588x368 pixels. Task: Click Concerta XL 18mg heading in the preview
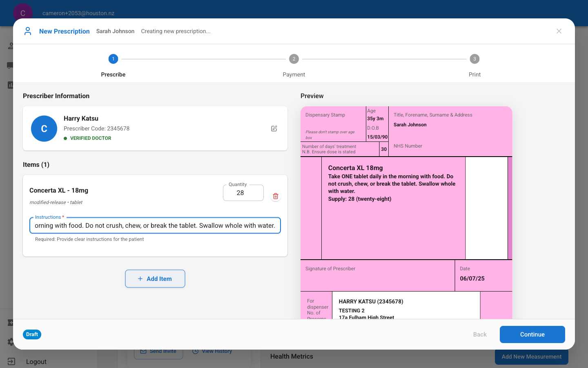click(355, 168)
